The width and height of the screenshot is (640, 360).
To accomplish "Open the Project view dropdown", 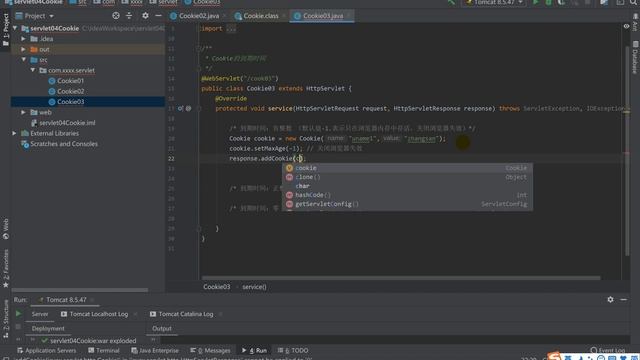I will point(51,16).
